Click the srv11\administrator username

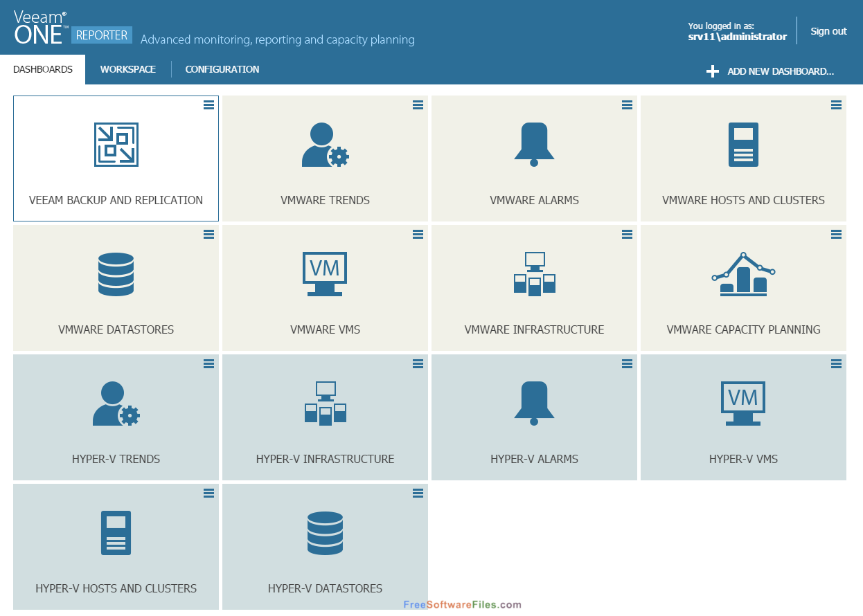(737, 37)
